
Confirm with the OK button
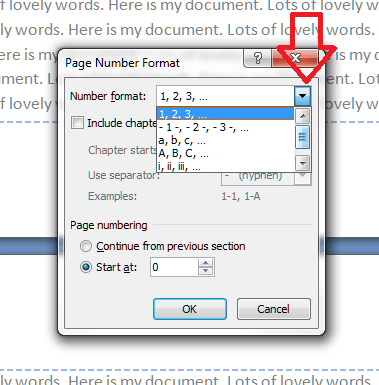coord(190,309)
